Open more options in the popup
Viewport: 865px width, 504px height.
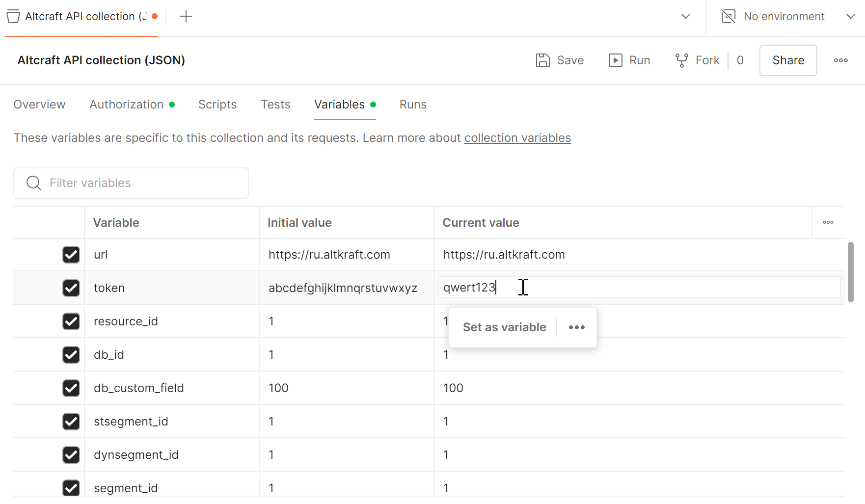(x=577, y=327)
